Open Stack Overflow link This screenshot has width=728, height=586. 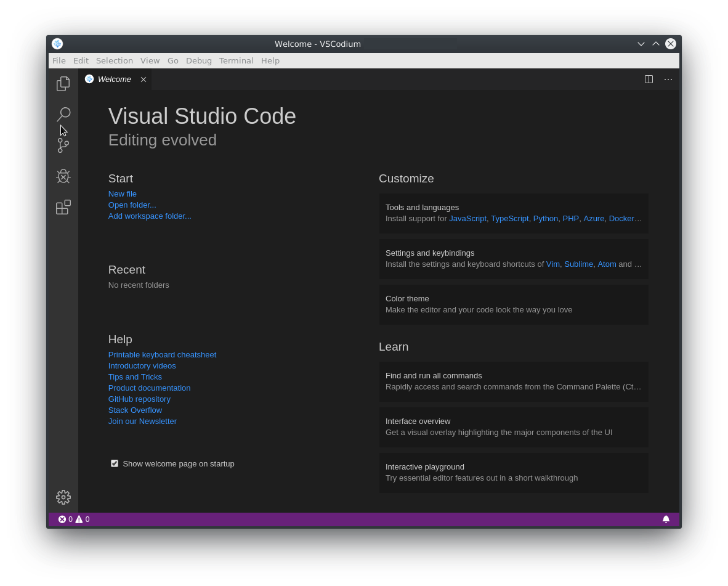pos(135,410)
